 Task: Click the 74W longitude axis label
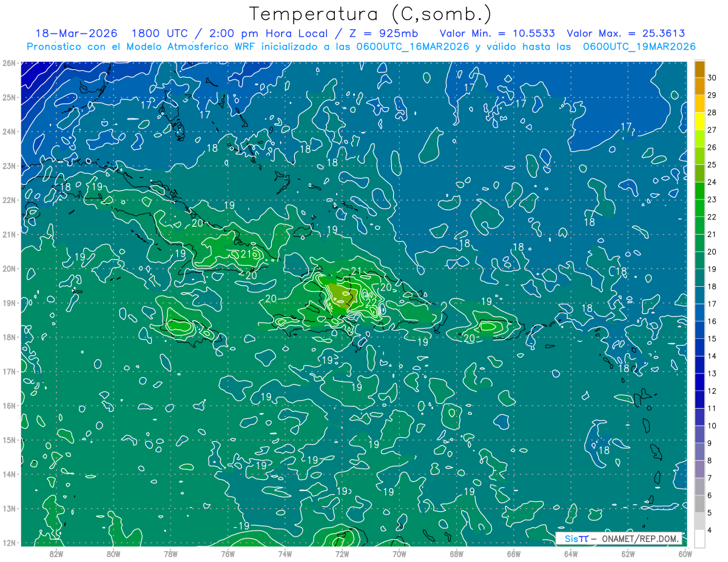click(x=285, y=554)
